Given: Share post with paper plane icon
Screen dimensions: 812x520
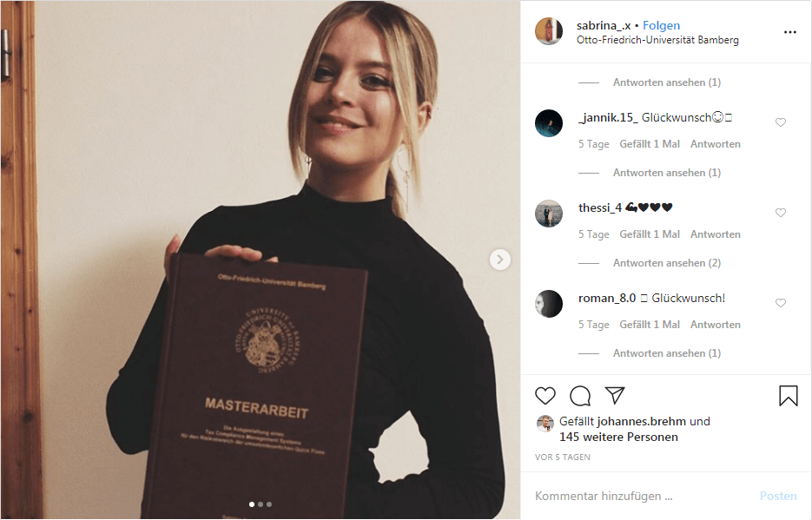Looking at the screenshot, I should click(615, 395).
